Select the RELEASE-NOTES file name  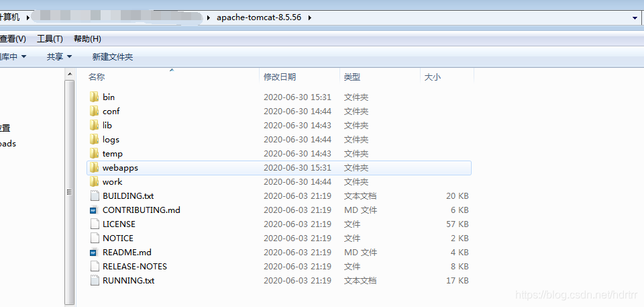coord(135,266)
